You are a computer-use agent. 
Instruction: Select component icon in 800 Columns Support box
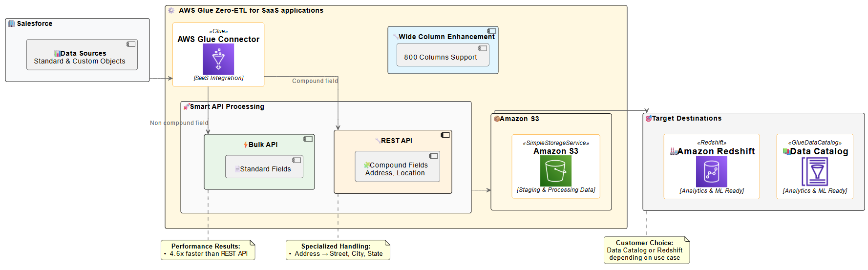[x=483, y=48]
